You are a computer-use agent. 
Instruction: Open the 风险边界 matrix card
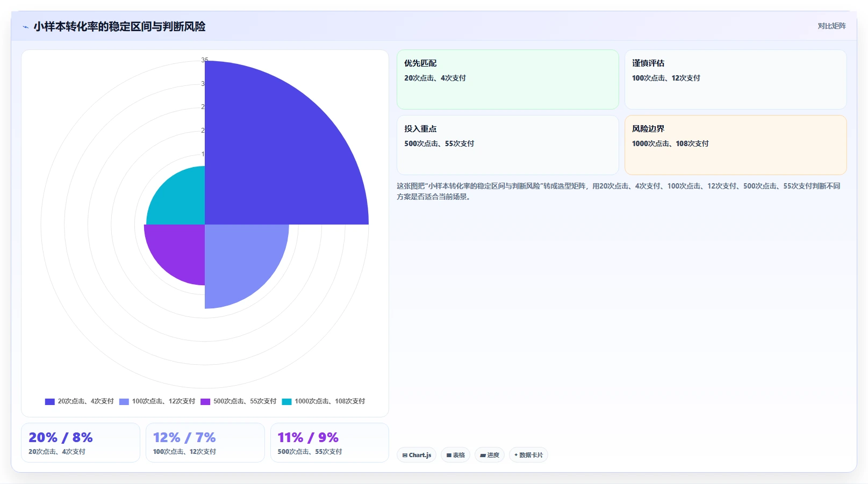[x=735, y=145]
